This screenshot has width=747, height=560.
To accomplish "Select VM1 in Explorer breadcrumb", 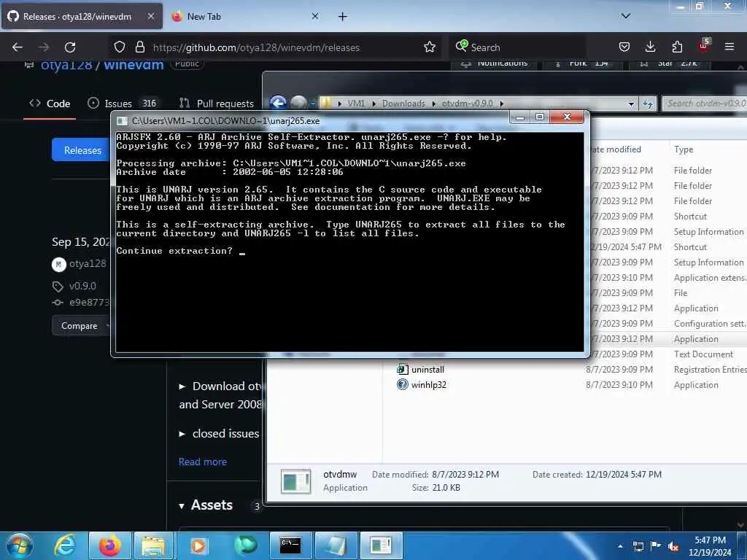I will pos(356,104).
